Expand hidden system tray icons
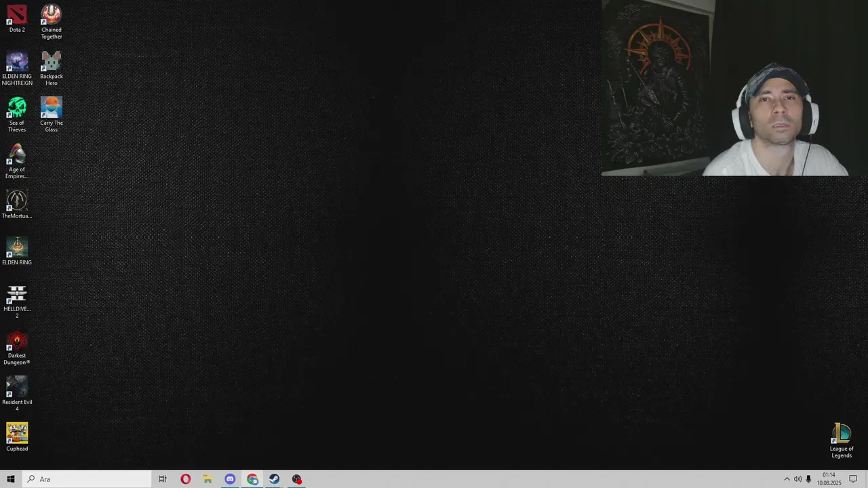868x488 pixels. pyautogui.click(x=787, y=479)
